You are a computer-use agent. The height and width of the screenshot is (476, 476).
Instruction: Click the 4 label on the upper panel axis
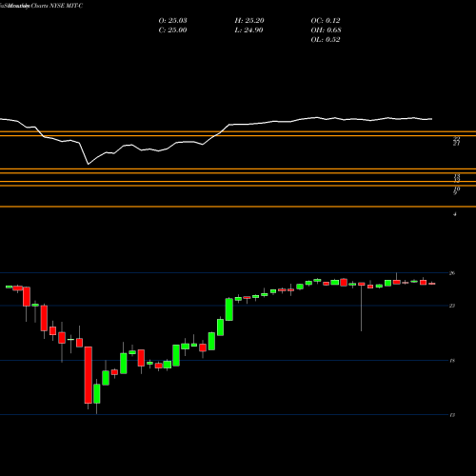455,214
